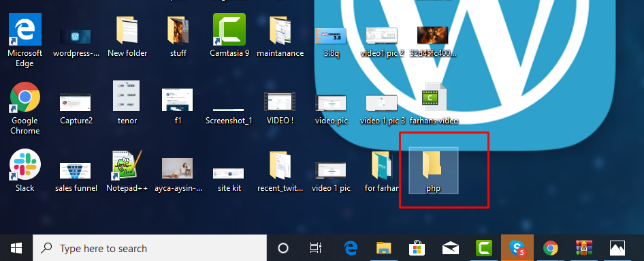
Task: Open the Microsoft Edge desktop shortcut
Action: (25, 30)
